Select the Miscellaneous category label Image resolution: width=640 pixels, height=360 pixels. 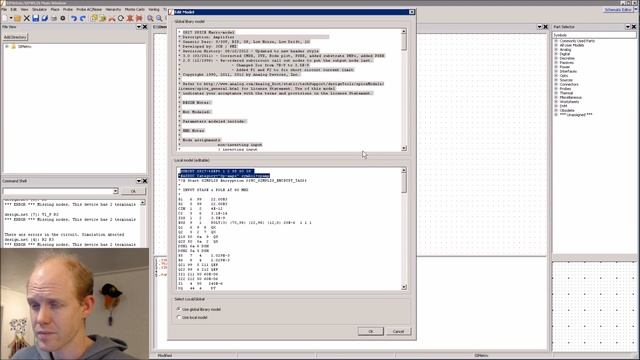coord(571,98)
